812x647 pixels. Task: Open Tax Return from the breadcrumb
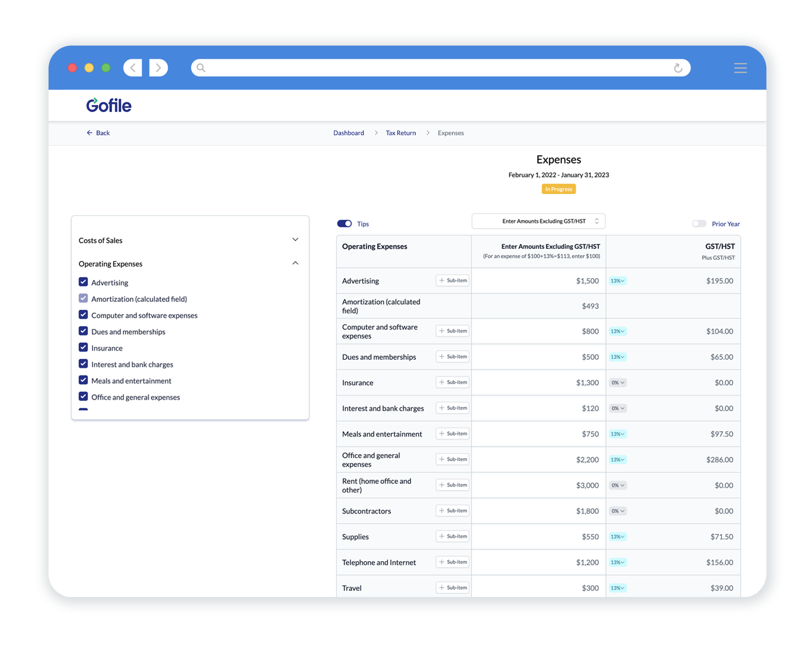pyautogui.click(x=400, y=132)
